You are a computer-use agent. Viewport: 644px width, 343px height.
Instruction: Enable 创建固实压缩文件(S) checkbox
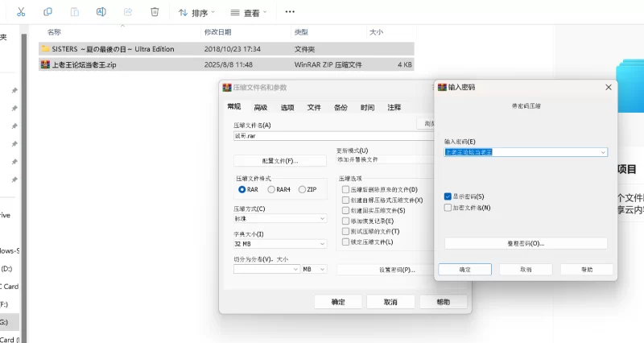(346, 210)
